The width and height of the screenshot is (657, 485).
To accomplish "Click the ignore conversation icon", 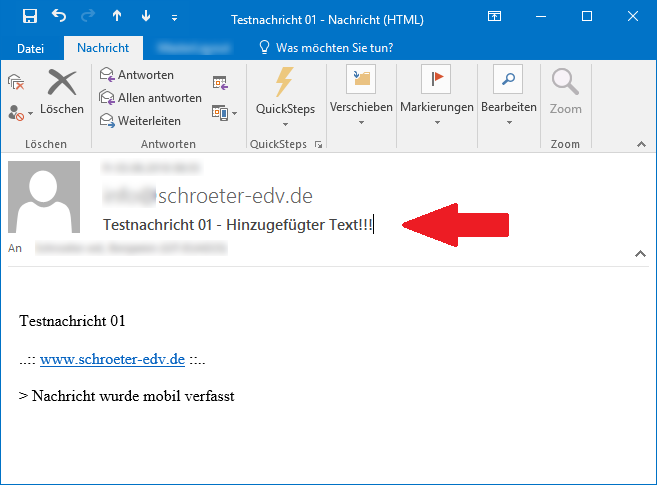I will click(x=16, y=81).
